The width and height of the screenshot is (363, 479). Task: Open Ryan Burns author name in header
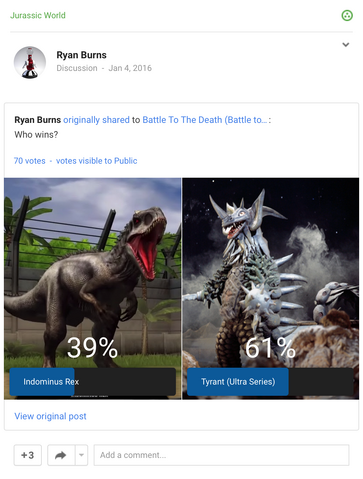click(81, 55)
